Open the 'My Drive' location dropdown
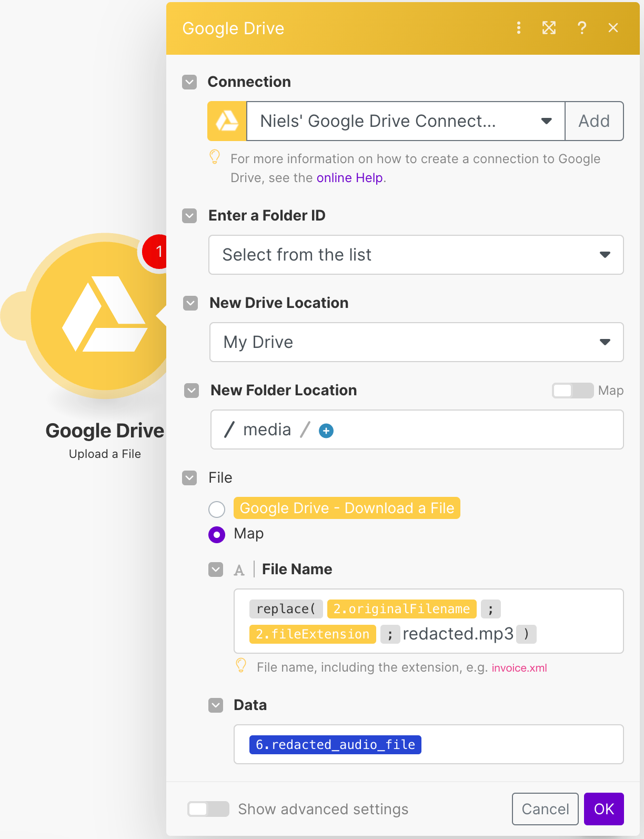Screen dimensions: 644x839 click(417, 342)
